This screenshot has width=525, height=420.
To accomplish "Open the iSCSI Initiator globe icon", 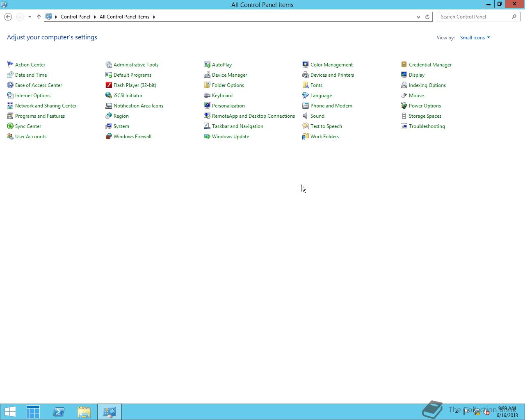I will tap(109, 95).
